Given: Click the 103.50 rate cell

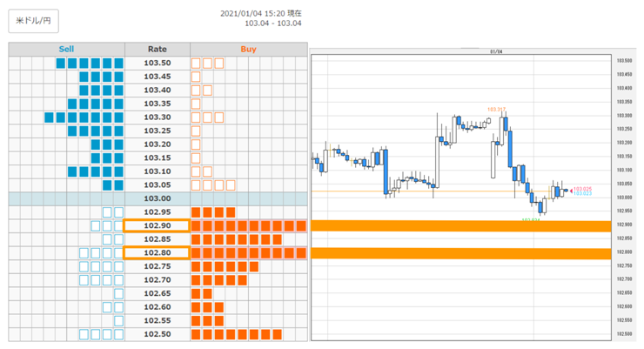Looking at the screenshot, I should click(158, 63).
